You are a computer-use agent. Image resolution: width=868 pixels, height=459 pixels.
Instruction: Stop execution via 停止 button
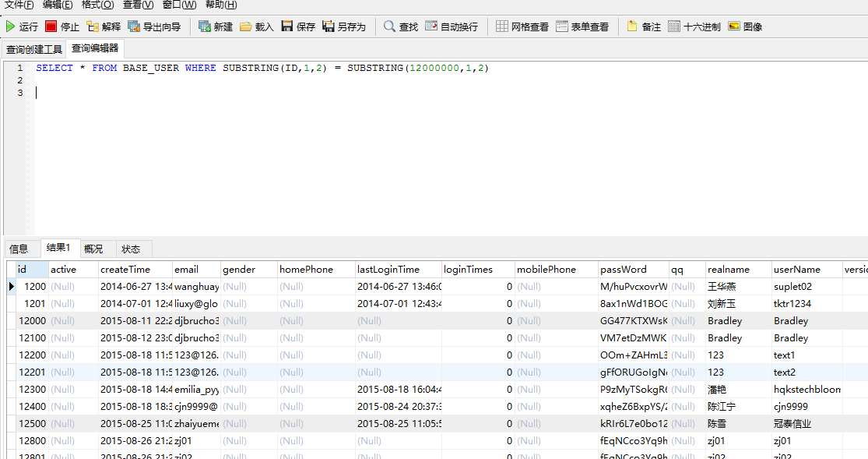(x=62, y=26)
